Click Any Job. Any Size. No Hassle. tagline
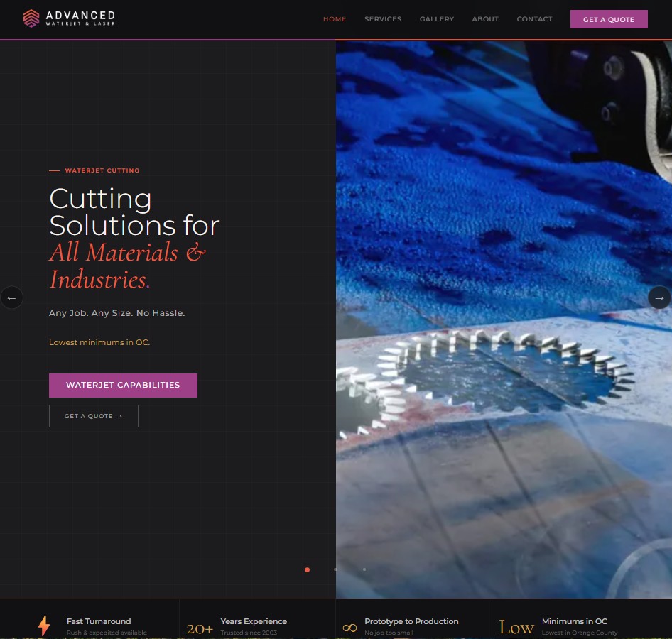 [117, 313]
